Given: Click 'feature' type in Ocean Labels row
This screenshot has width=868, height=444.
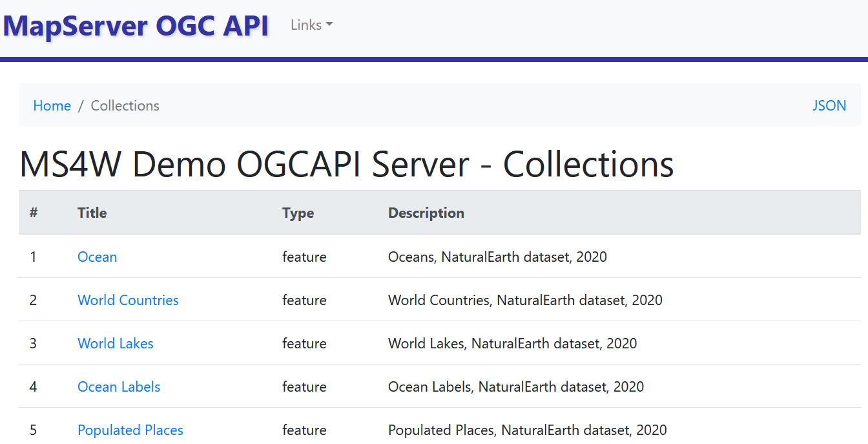Looking at the screenshot, I should (x=304, y=387).
